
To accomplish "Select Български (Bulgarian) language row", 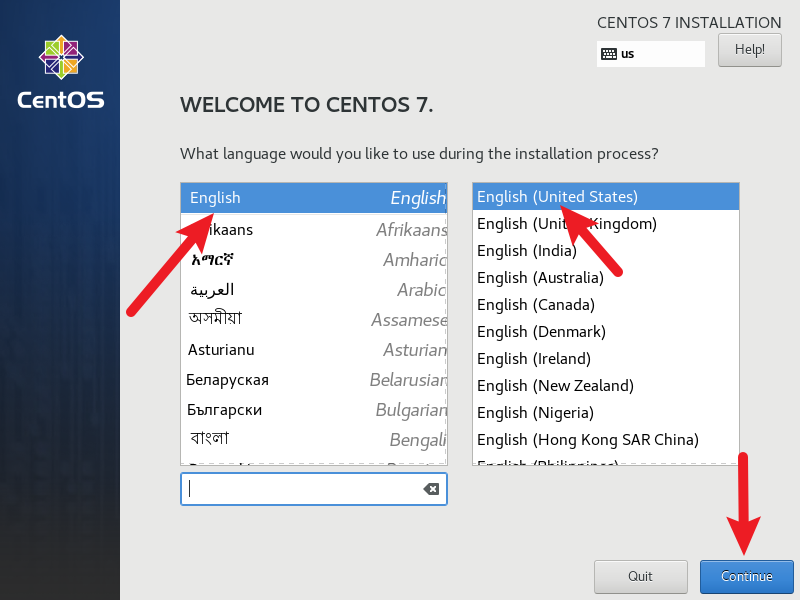I will tap(314, 410).
